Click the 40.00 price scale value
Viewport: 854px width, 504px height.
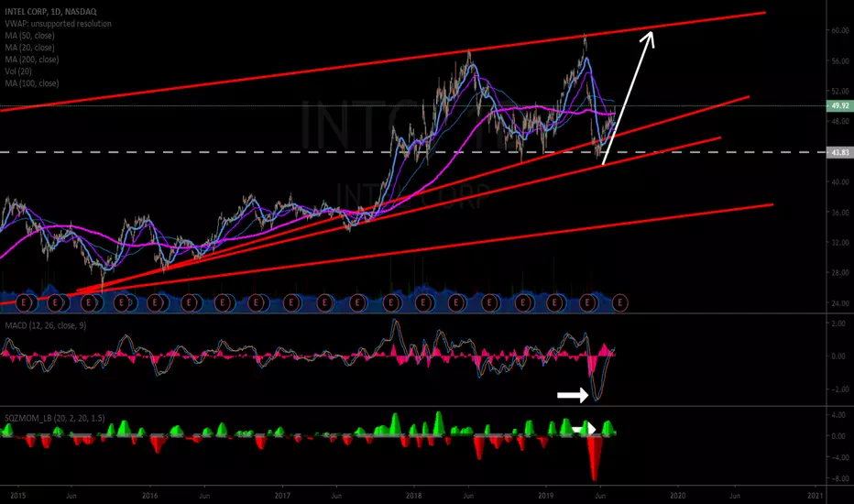coord(840,182)
